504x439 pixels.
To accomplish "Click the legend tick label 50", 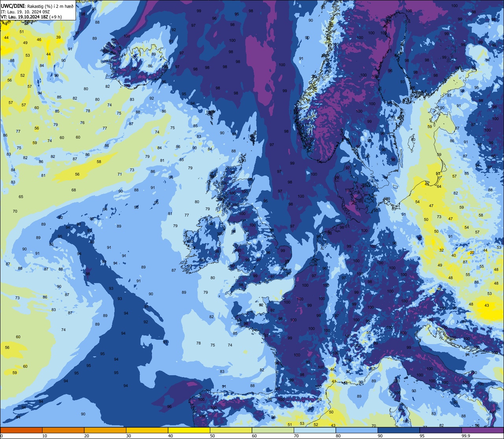I will coord(212,436).
